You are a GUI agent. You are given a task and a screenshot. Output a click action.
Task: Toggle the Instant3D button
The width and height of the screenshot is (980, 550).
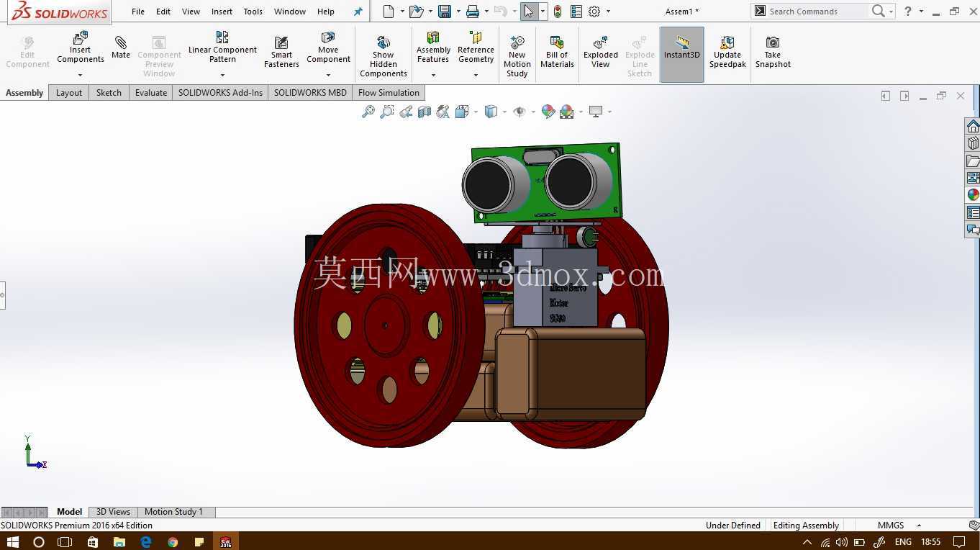(x=682, y=54)
